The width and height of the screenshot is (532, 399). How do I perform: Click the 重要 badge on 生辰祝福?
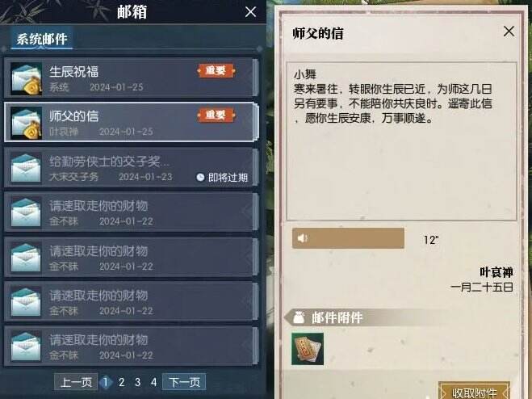click(216, 70)
